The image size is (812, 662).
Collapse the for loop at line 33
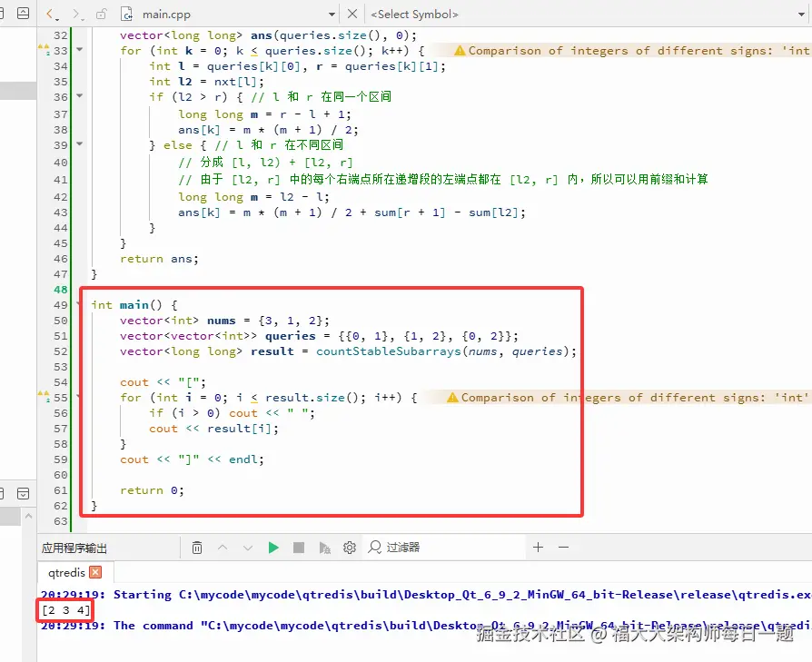(80, 50)
